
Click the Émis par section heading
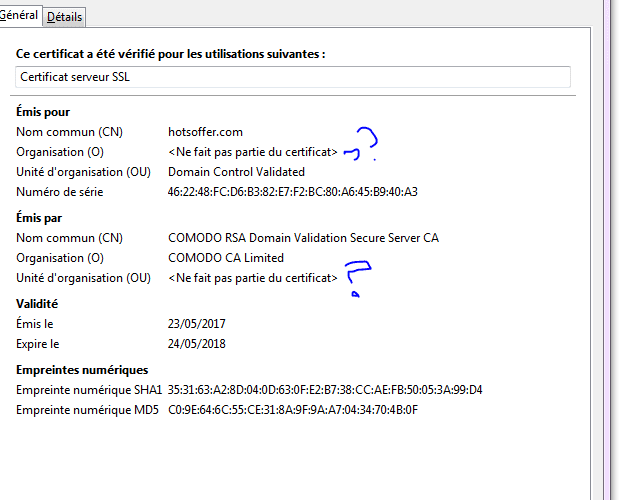click(x=42, y=217)
